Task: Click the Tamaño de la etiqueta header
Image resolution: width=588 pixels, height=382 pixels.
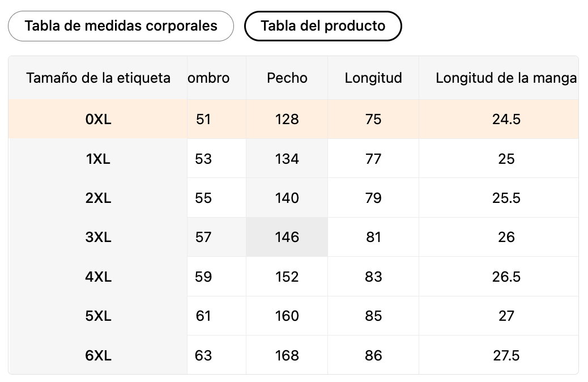Action: 98,78
